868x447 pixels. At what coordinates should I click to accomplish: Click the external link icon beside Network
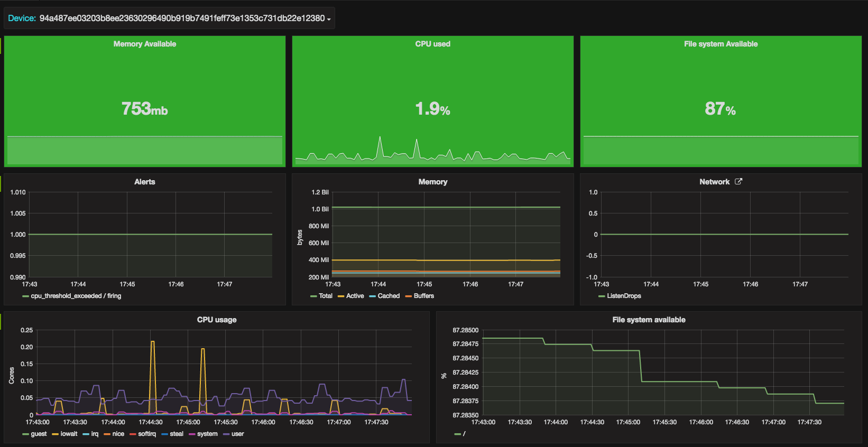[738, 181]
